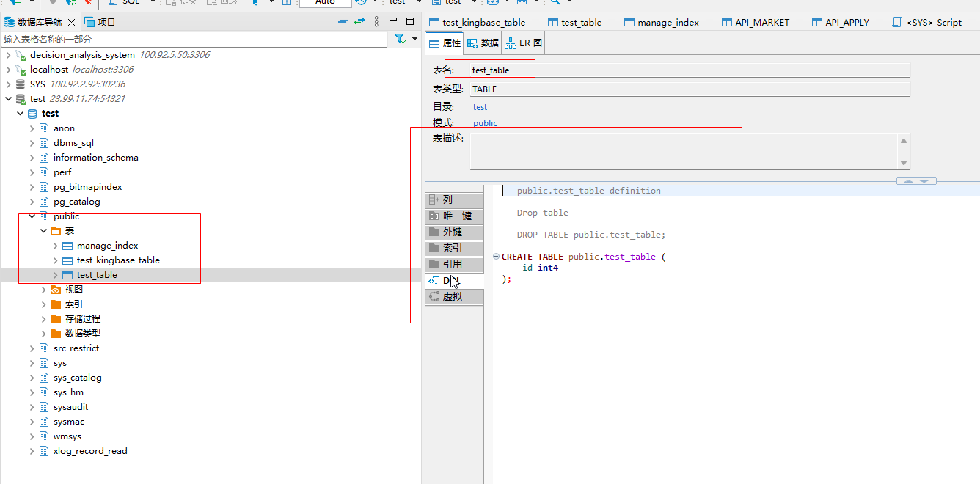Select xlog_record_read schema
The image size is (980, 484).
(x=90, y=451)
